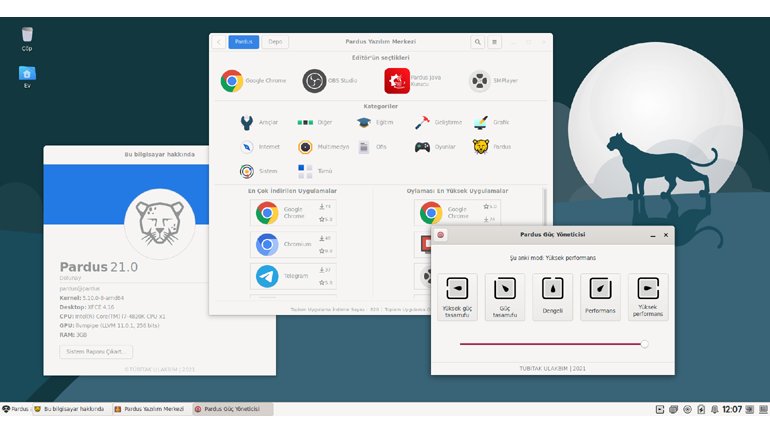This screenshot has height=434, width=770.
Task: Select the Telegram app entry
Action: point(267,276)
